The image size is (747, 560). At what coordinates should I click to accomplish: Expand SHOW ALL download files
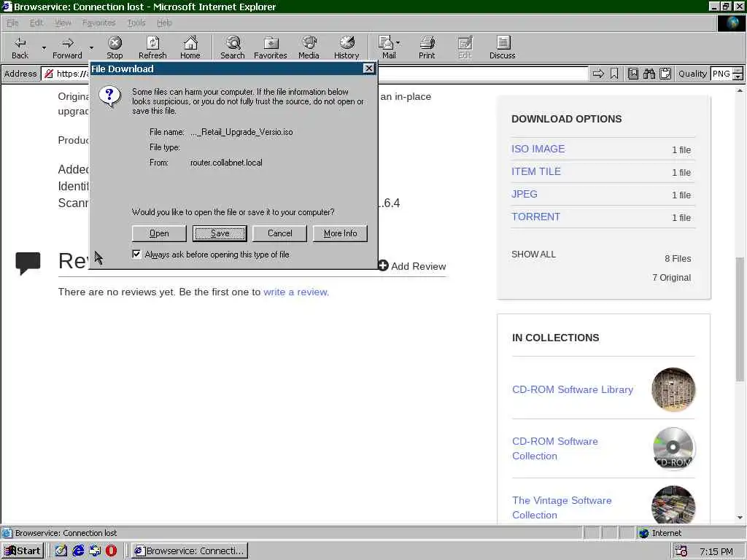click(533, 254)
